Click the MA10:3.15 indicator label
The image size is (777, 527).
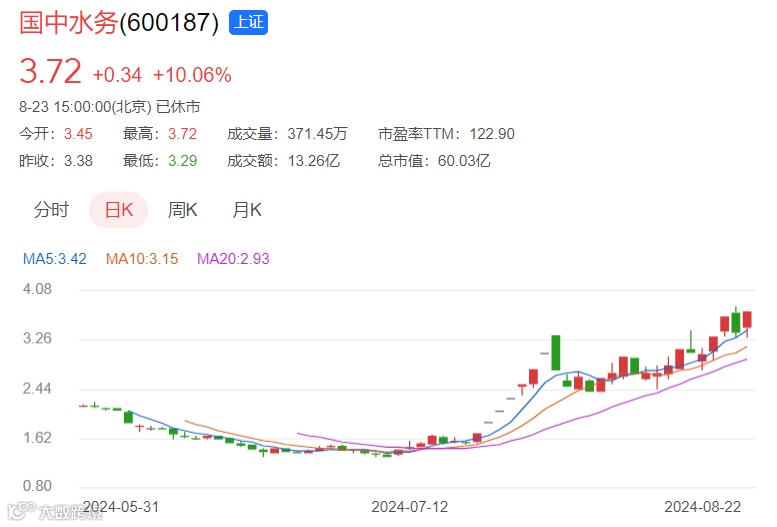click(142, 258)
